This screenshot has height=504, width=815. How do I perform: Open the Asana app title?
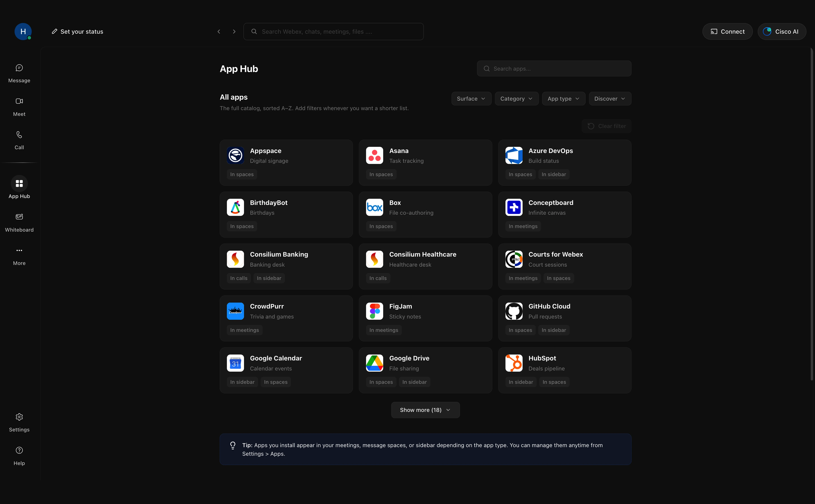(399, 151)
